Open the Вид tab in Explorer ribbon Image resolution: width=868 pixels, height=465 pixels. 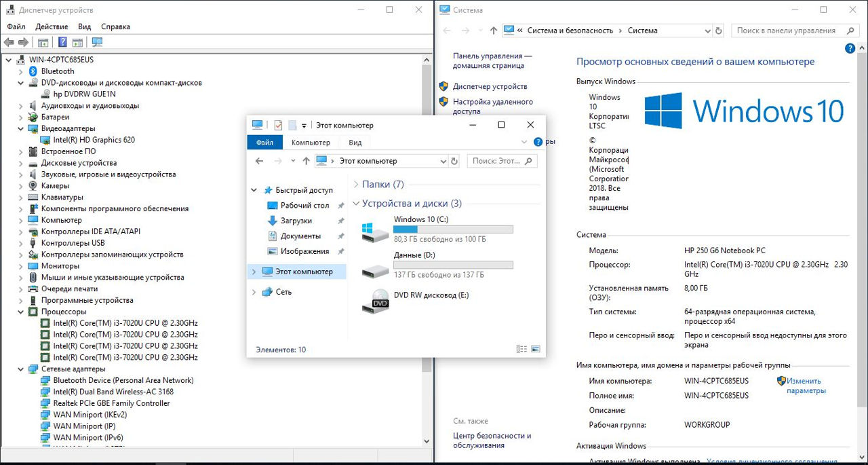(355, 143)
